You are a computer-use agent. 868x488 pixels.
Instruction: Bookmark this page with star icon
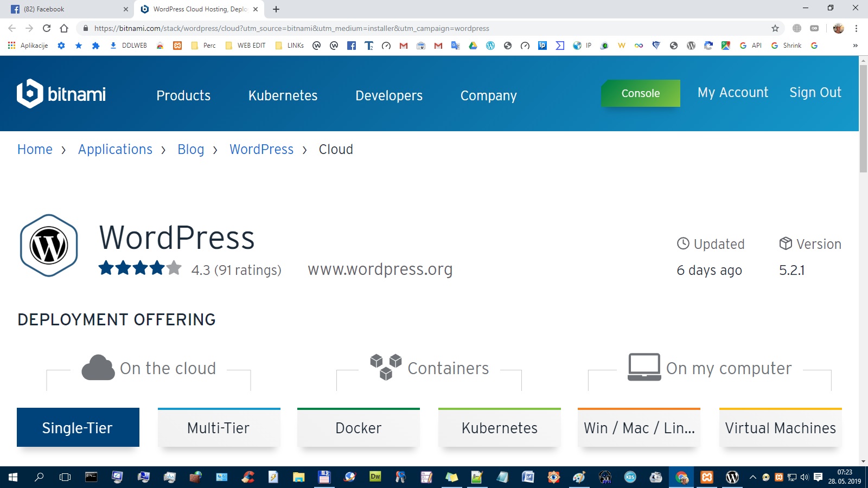pyautogui.click(x=775, y=28)
